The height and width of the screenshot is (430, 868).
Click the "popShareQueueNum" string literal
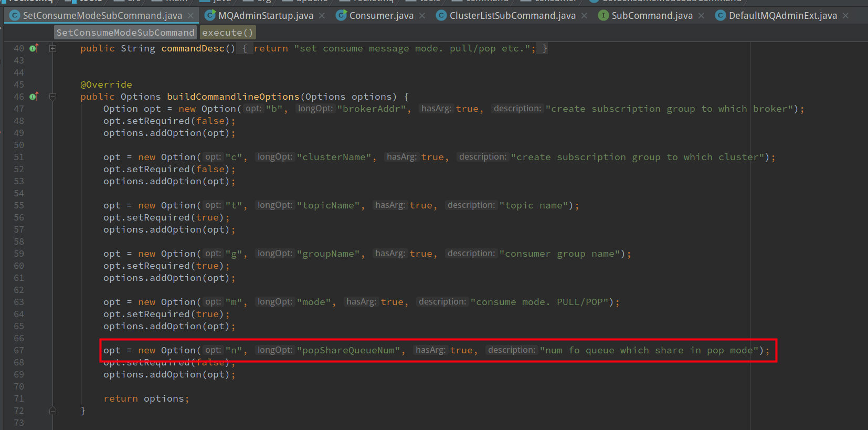pyautogui.click(x=348, y=350)
